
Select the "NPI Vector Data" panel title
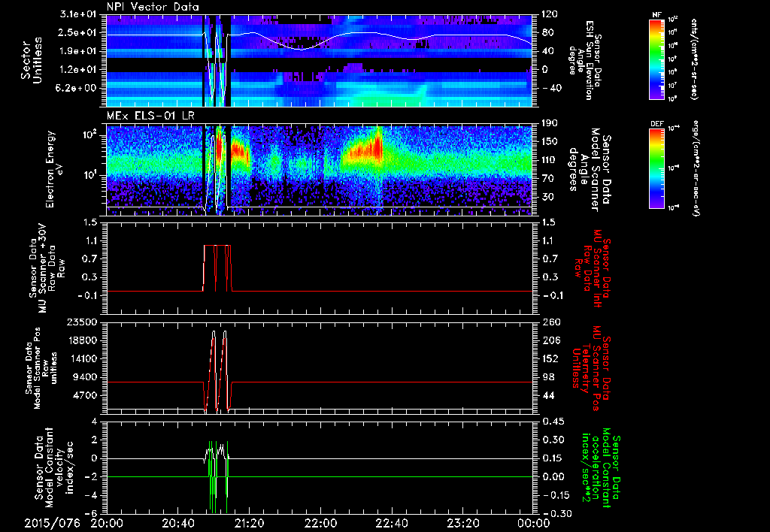point(153,7)
